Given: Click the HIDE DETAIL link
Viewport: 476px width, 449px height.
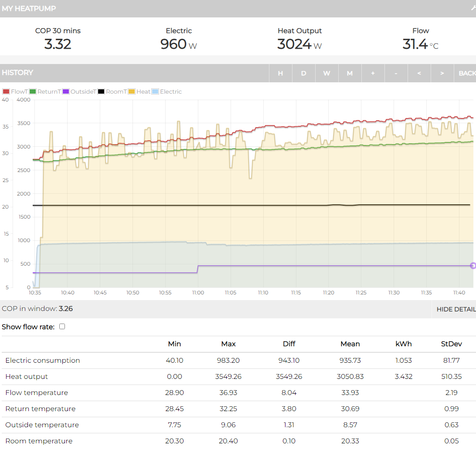Looking at the screenshot, I should point(456,309).
